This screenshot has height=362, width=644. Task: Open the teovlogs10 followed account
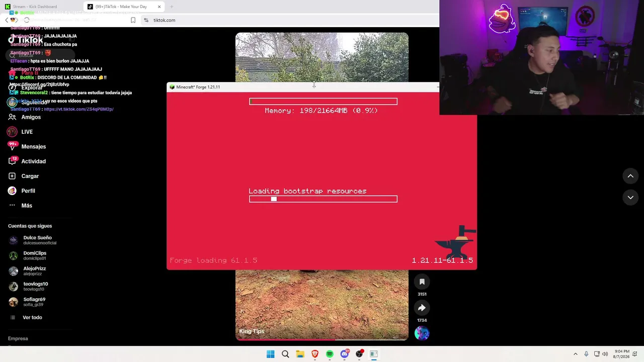[x=28, y=287]
